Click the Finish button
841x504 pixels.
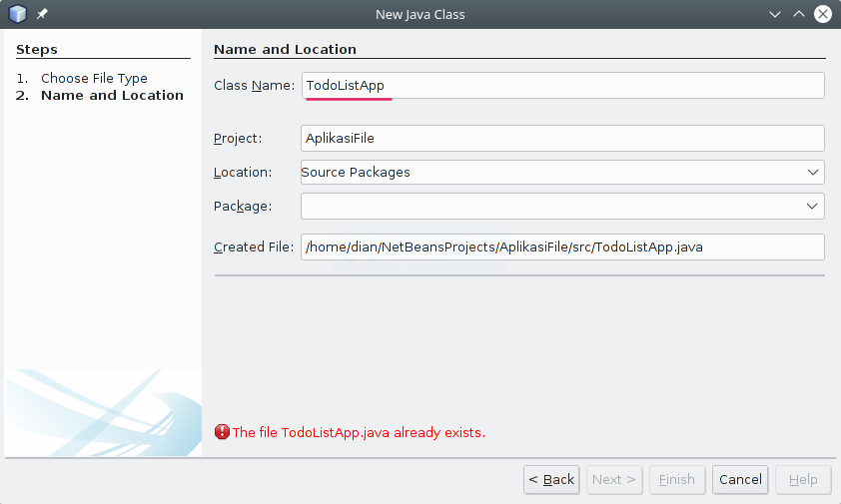677,479
